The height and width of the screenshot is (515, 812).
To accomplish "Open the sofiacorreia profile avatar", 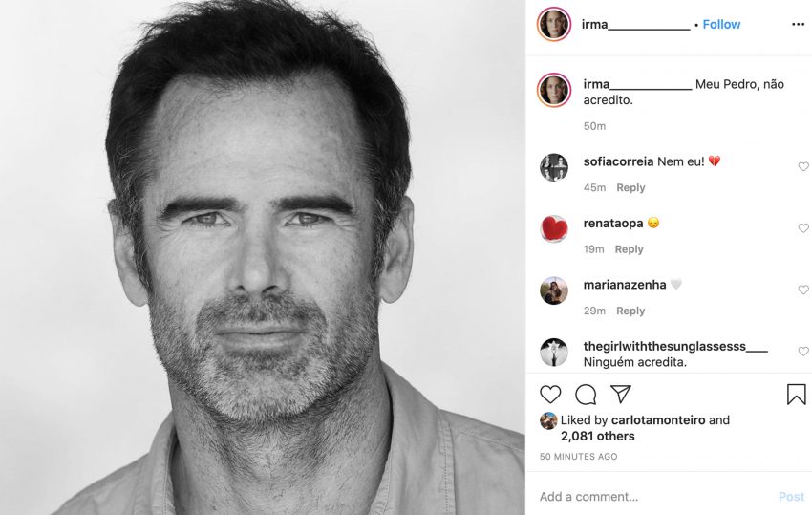I will (553, 167).
